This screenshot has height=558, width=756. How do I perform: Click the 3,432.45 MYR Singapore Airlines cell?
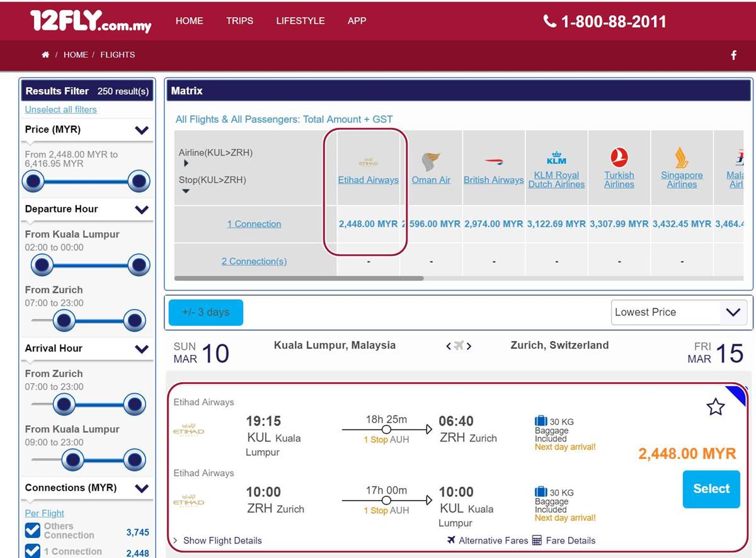682,224
